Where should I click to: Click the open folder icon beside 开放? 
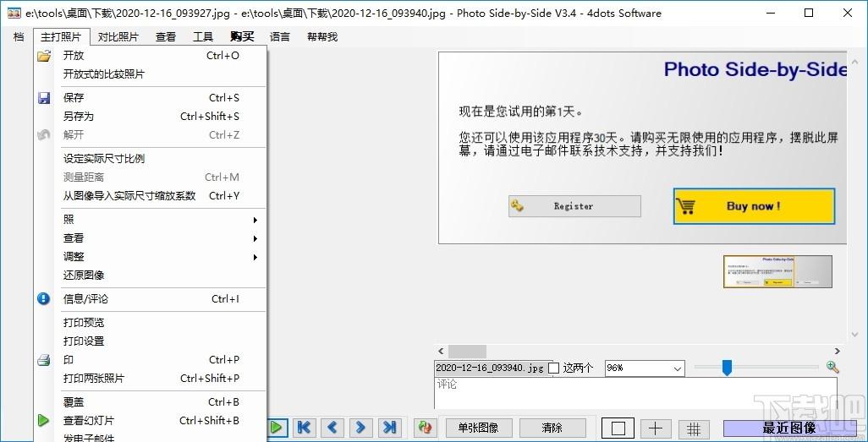pos(44,55)
